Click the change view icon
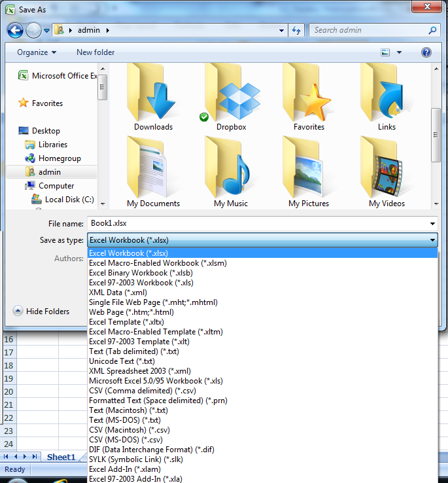448x483 pixels. tap(385, 52)
